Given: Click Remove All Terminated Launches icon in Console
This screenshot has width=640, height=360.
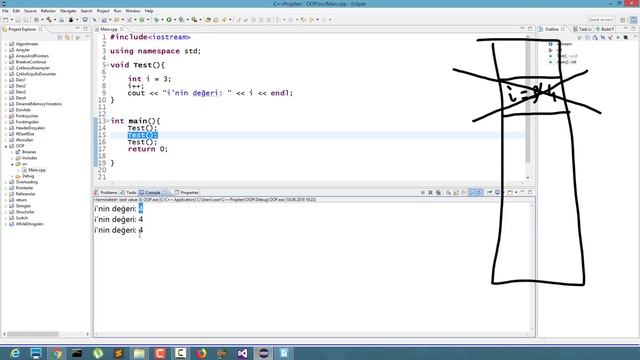Looking at the screenshot, I should coord(438,192).
